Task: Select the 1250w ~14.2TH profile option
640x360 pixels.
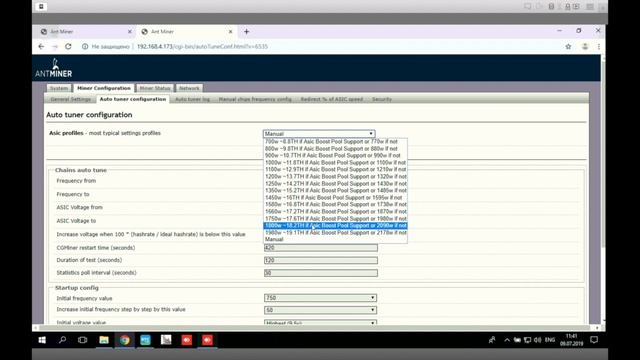Action: click(335, 184)
